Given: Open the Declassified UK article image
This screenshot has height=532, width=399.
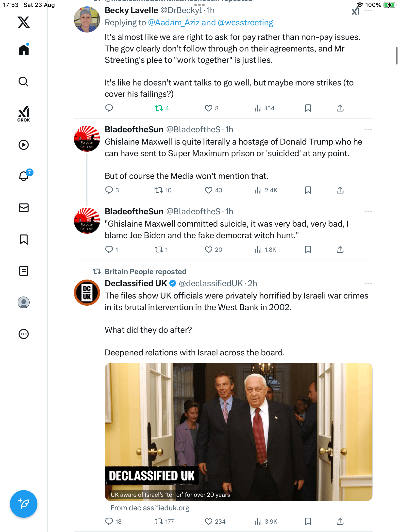Looking at the screenshot, I should 238,432.
